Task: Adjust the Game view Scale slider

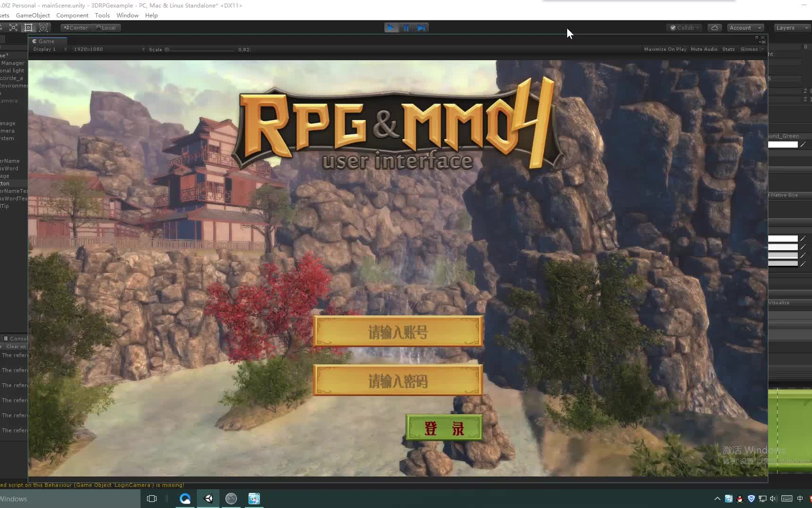Action: (x=200, y=49)
